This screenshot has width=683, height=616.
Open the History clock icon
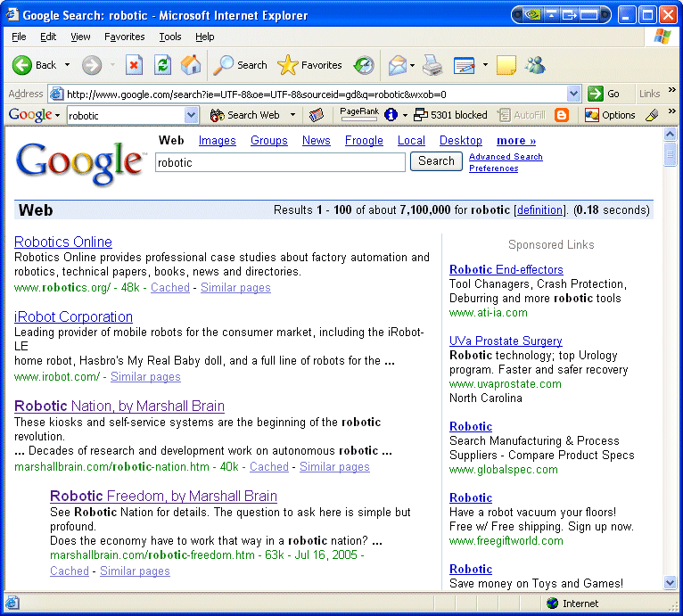point(364,65)
